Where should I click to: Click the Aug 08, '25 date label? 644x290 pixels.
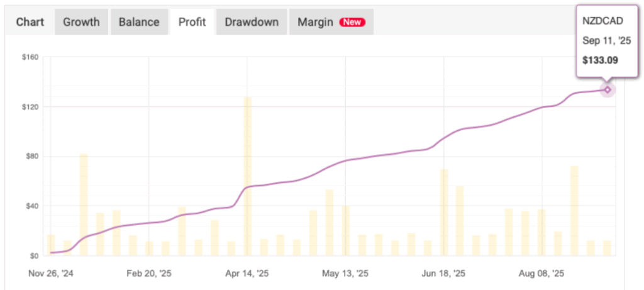(541, 274)
